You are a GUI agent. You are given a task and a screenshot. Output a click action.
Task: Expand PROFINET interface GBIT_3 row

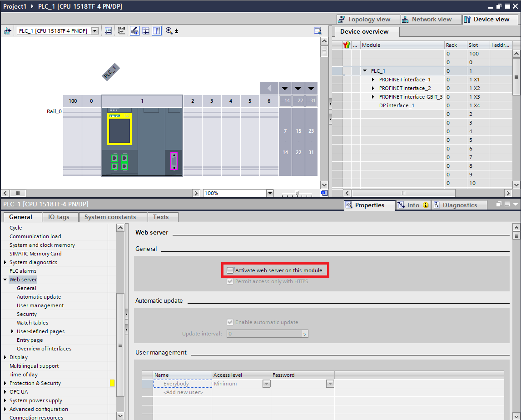(x=373, y=97)
